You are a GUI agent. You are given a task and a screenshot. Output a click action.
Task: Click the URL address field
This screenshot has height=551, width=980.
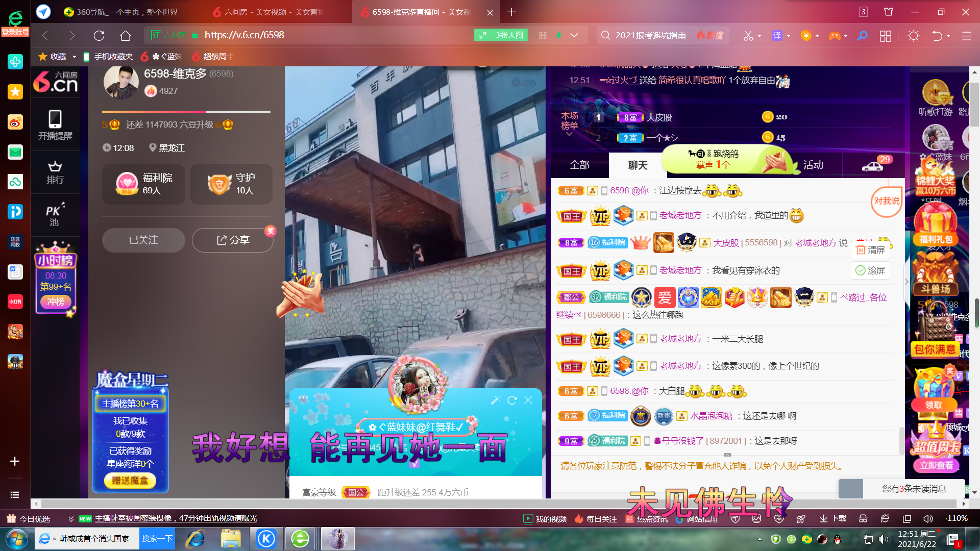[x=337, y=35]
